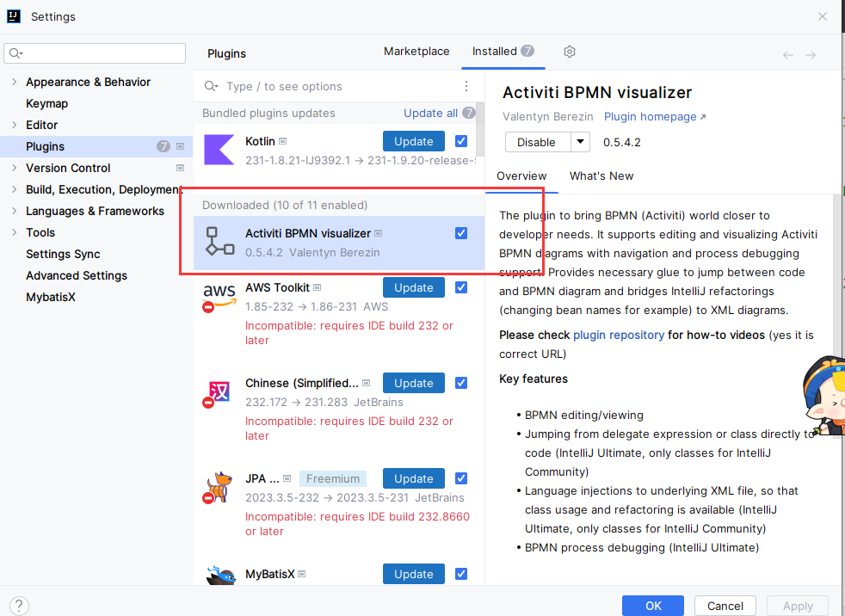Screen dimensions: 845x616
Task: Toggle the MyBatisX plugin checkbox
Action: click(x=461, y=574)
